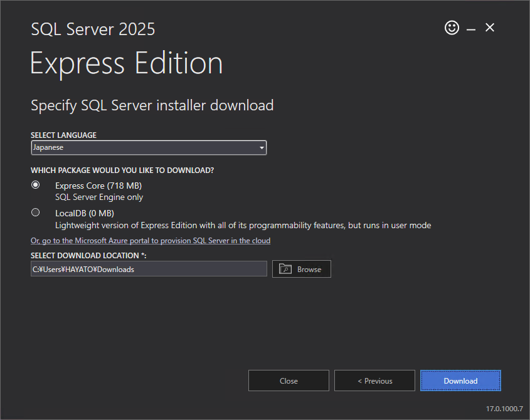Open the Select Language dropdown
Screen dimensions: 530x420
(149, 148)
